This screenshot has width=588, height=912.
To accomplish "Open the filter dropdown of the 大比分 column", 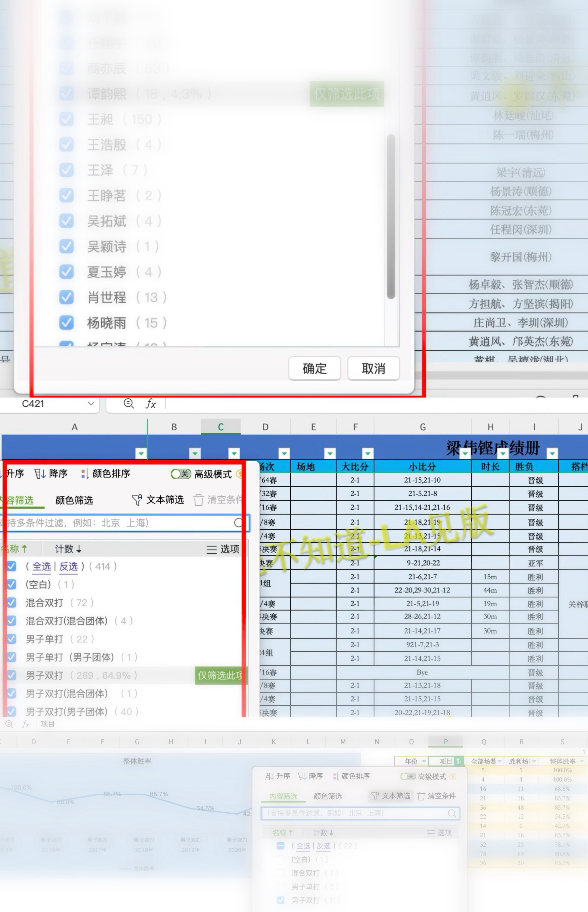I will pyautogui.click(x=368, y=453).
